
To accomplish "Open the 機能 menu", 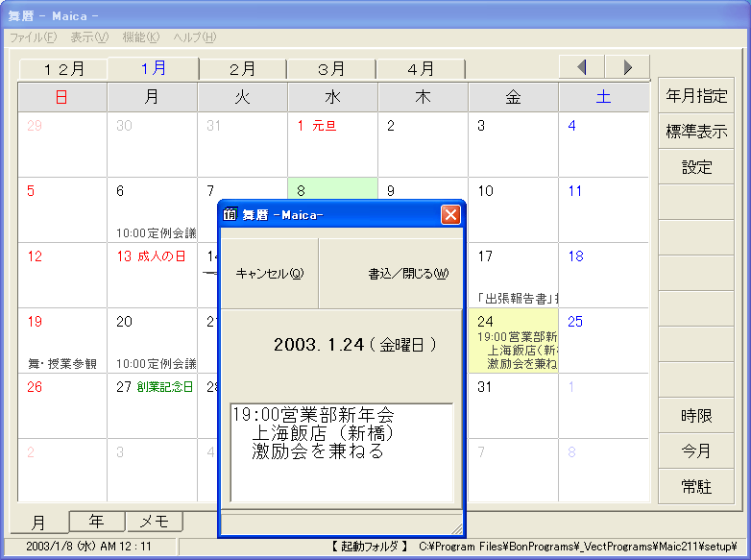I will [x=141, y=37].
